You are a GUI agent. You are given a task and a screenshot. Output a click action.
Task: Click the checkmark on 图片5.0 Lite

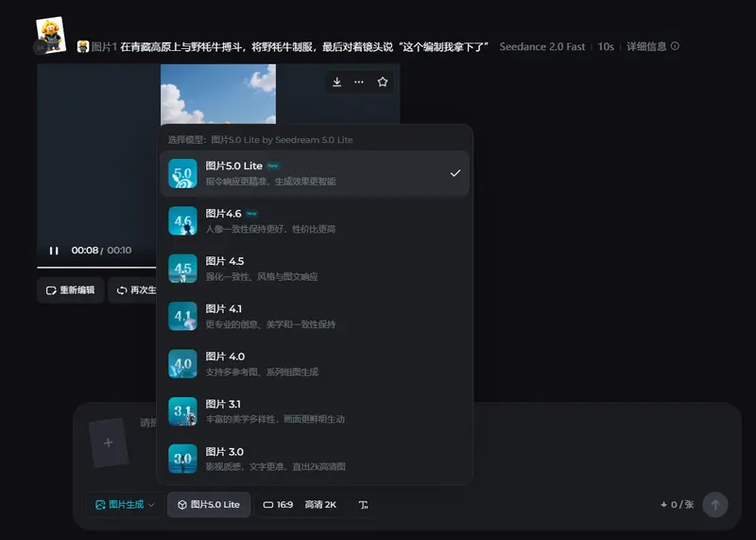tap(455, 173)
